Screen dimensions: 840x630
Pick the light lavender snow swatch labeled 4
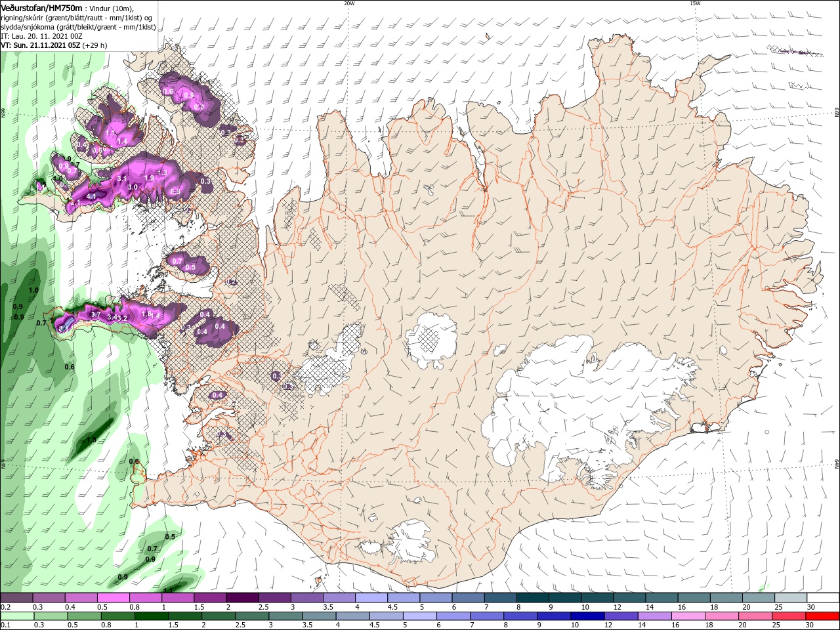click(370, 598)
